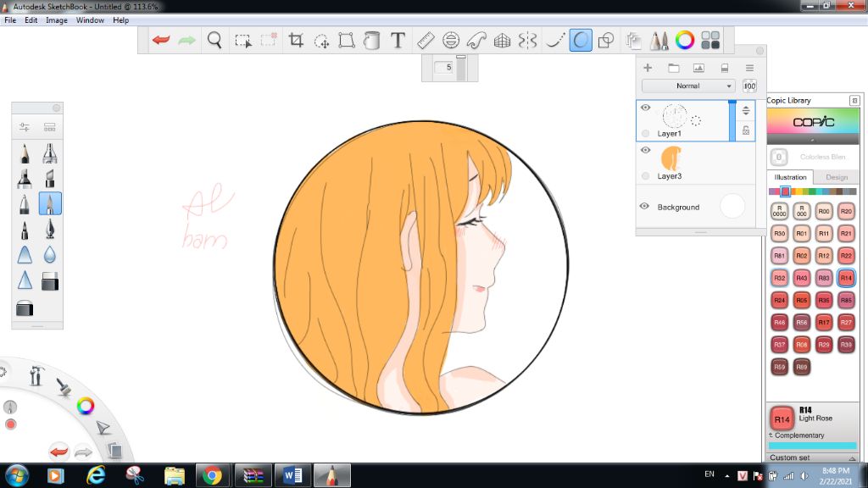Toggle the Symmetry tool
The width and height of the screenshot is (868, 488).
point(527,41)
